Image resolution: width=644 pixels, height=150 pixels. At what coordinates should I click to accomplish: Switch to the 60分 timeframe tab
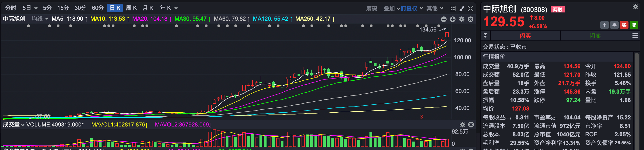tap(98, 8)
